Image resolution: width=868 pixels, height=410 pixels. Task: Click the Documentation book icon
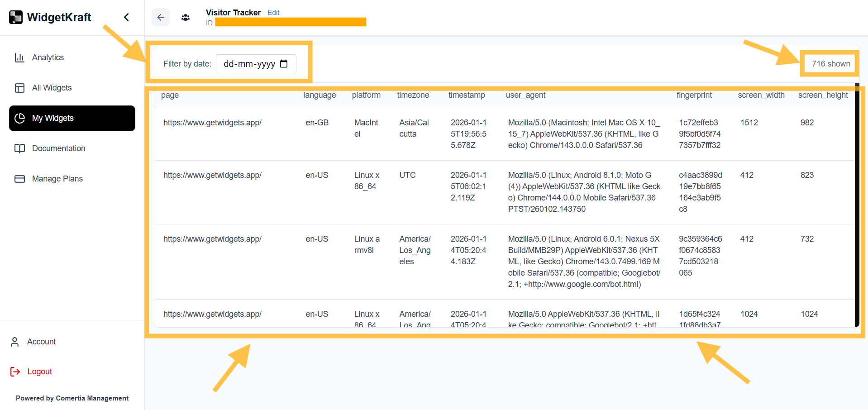(x=19, y=148)
